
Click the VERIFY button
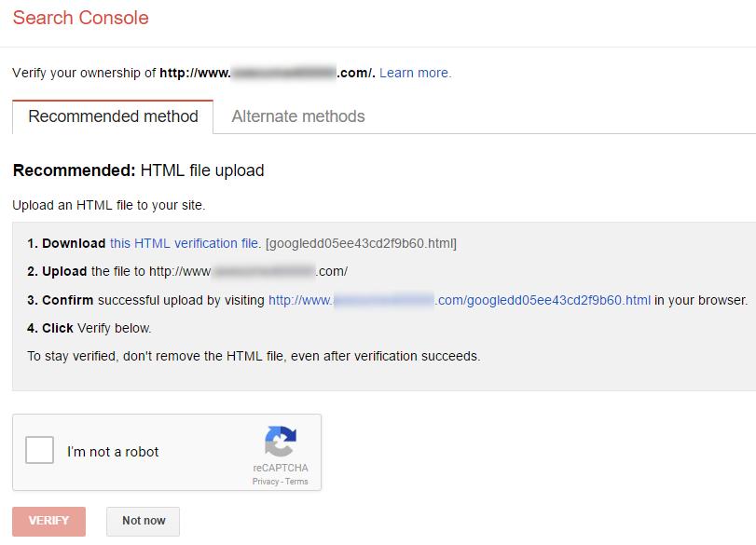48,521
